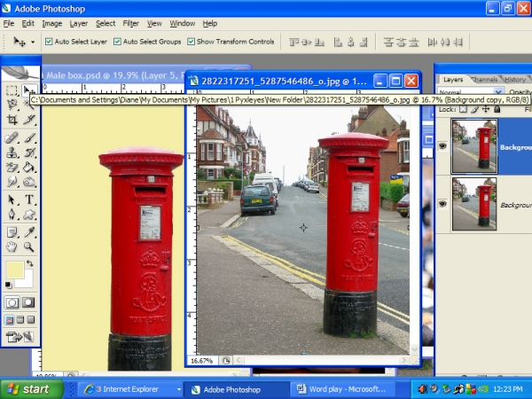Viewport: 532px width, 399px height.
Task: Click Align Right Edges icon in options bar
Action: pyautogui.click(x=364, y=42)
